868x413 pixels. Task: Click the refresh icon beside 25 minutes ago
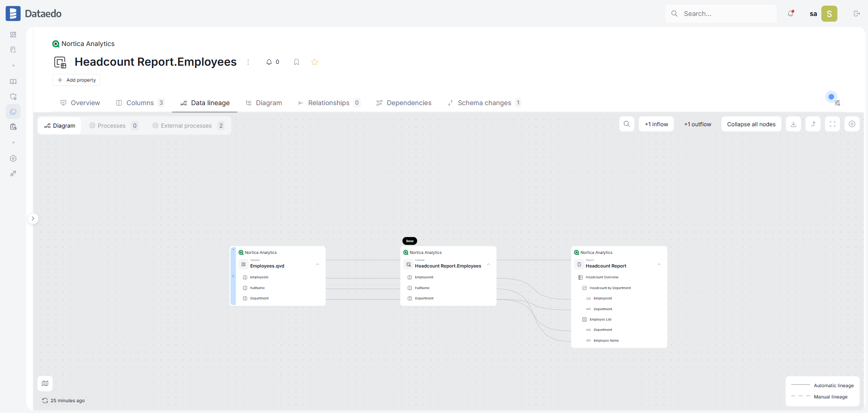(45, 401)
